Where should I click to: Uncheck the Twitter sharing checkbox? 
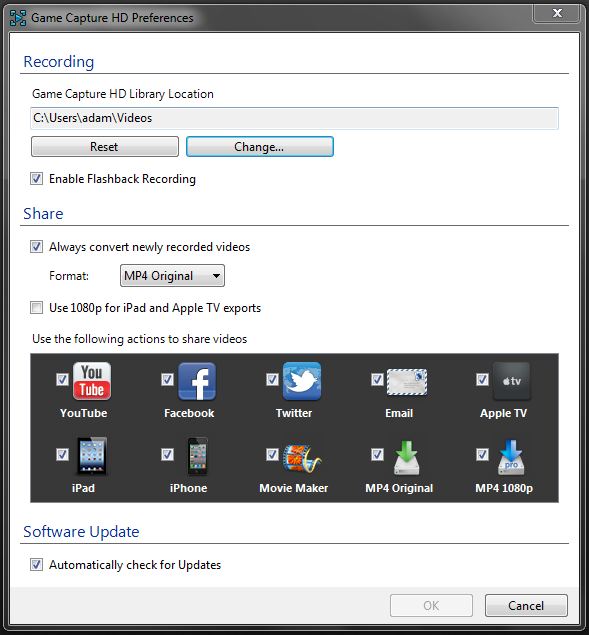[x=272, y=379]
